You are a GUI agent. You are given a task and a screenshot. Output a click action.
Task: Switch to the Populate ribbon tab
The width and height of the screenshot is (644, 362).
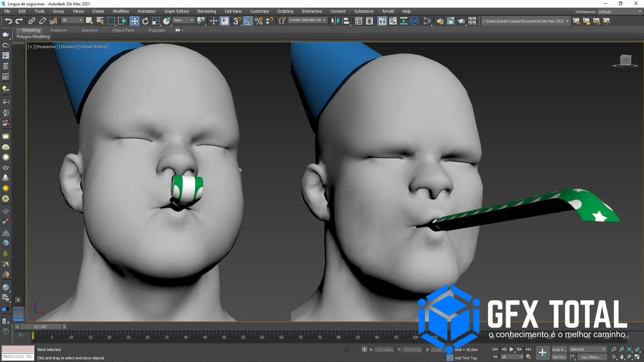[157, 30]
